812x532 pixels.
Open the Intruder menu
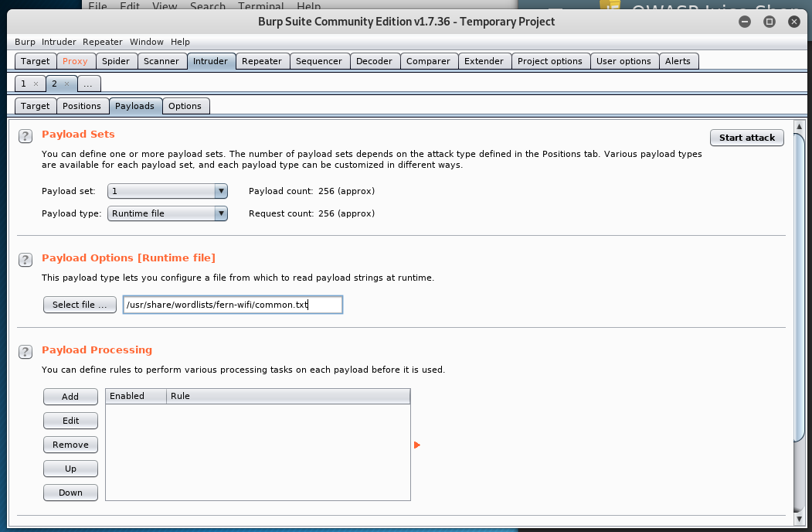[59, 42]
